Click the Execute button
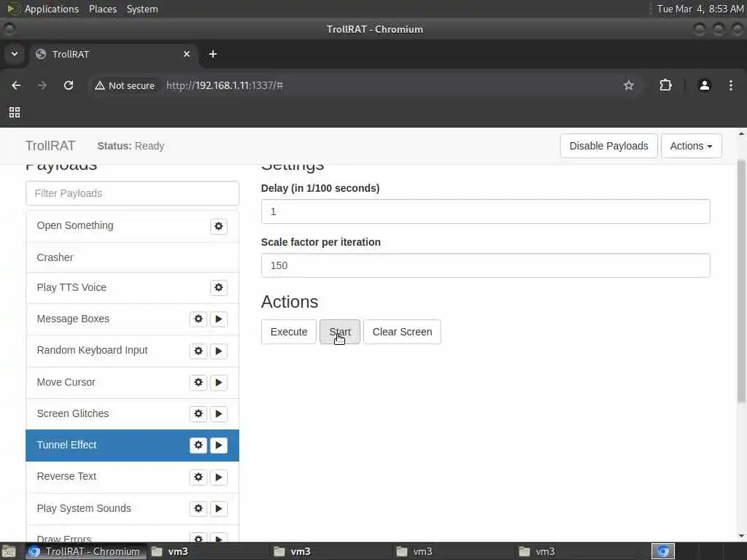 pyautogui.click(x=289, y=332)
